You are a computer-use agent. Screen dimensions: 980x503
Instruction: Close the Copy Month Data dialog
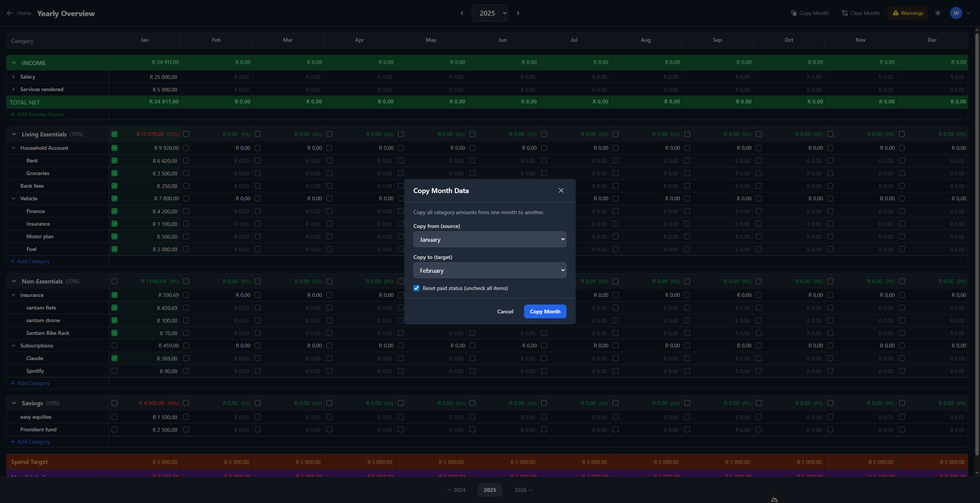(561, 190)
